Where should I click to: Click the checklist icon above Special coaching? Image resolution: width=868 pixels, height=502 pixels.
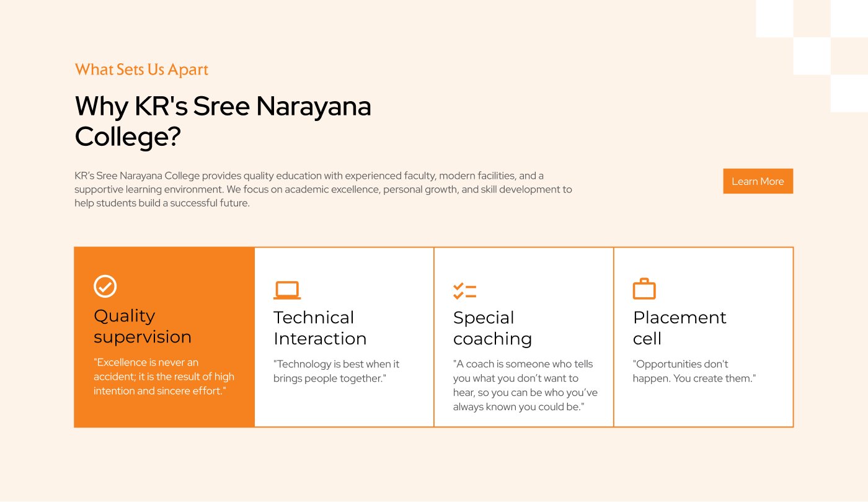[x=465, y=291]
